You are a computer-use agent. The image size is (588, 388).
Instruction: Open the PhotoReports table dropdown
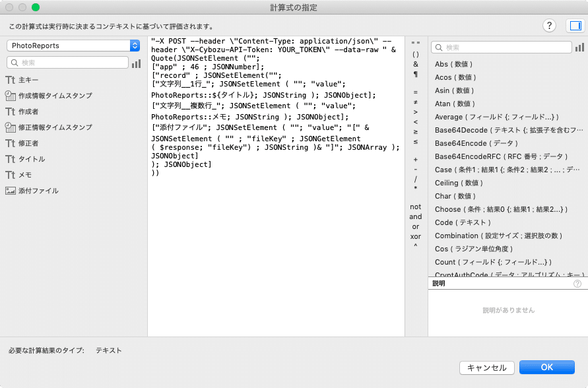(x=73, y=46)
